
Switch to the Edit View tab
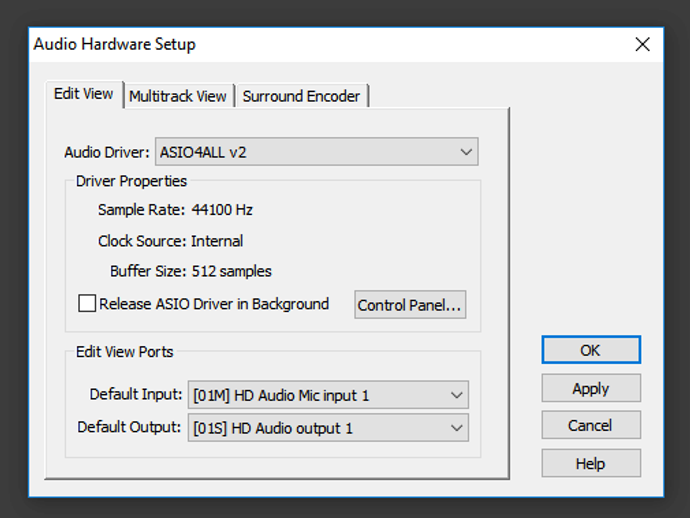[x=84, y=94]
